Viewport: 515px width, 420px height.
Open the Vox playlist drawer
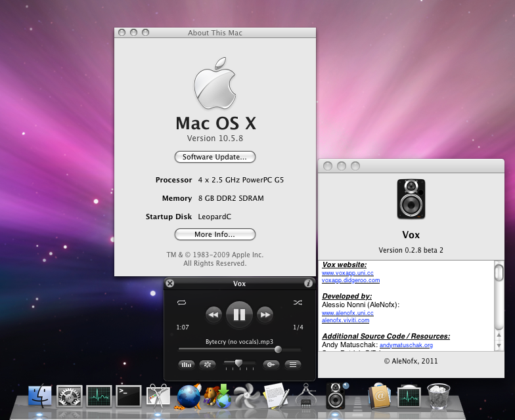click(293, 365)
